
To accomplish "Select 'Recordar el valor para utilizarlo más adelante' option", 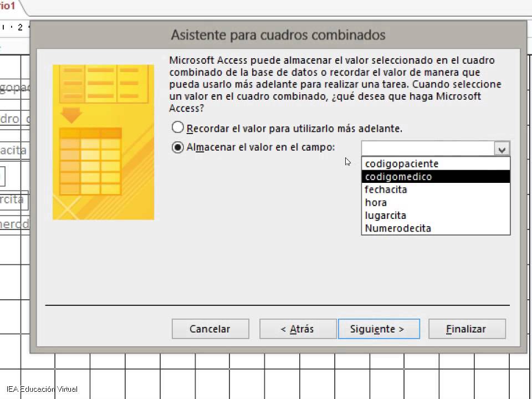I will [178, 128].
